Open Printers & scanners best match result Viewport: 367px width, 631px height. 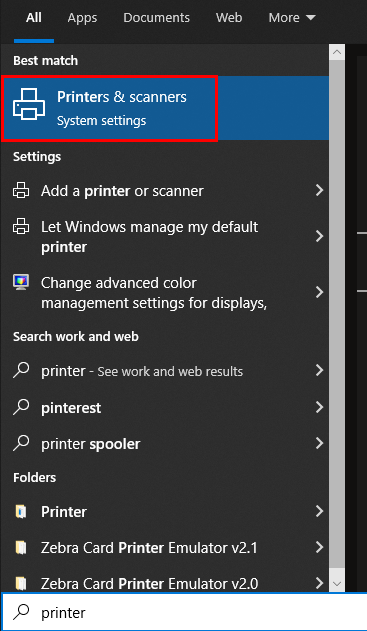coord(165,108)
